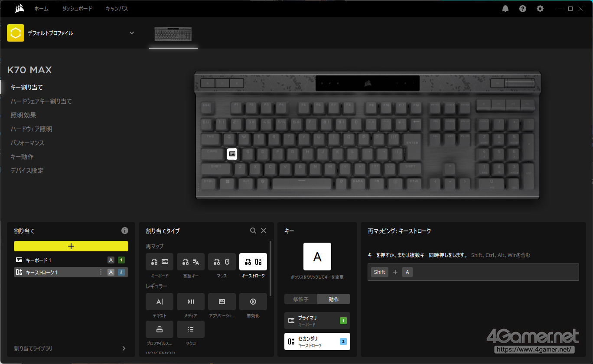Open the three-dot menu for キーストローク1
This screenshot has height=364, width=593.
coord(101,272)
